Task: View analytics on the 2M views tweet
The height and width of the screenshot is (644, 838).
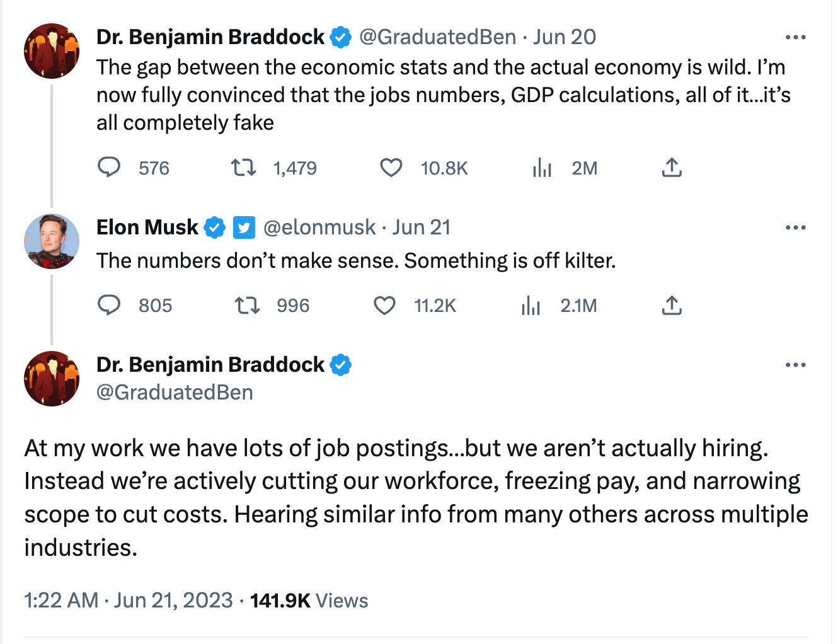Action: coord(542,168)
